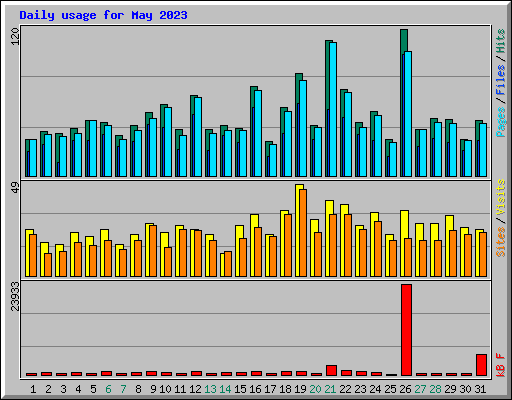Click day label "22" on the x-axis
This screenshot has width=512, height=400.
tap(345, 389)
